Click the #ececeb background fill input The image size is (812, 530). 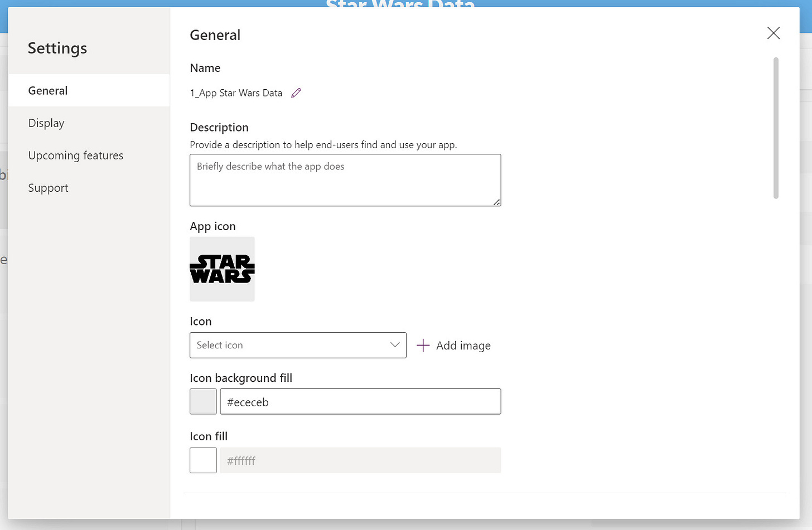360,401
